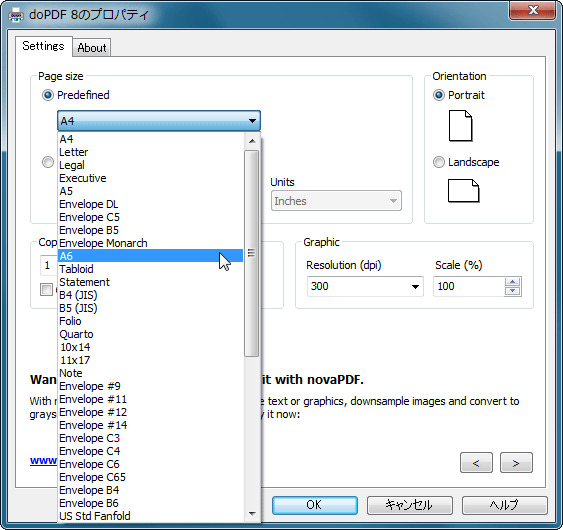This screenshot has height=530, width=563.
Task: Click Envelope B6 in the list
Action: 150,503
